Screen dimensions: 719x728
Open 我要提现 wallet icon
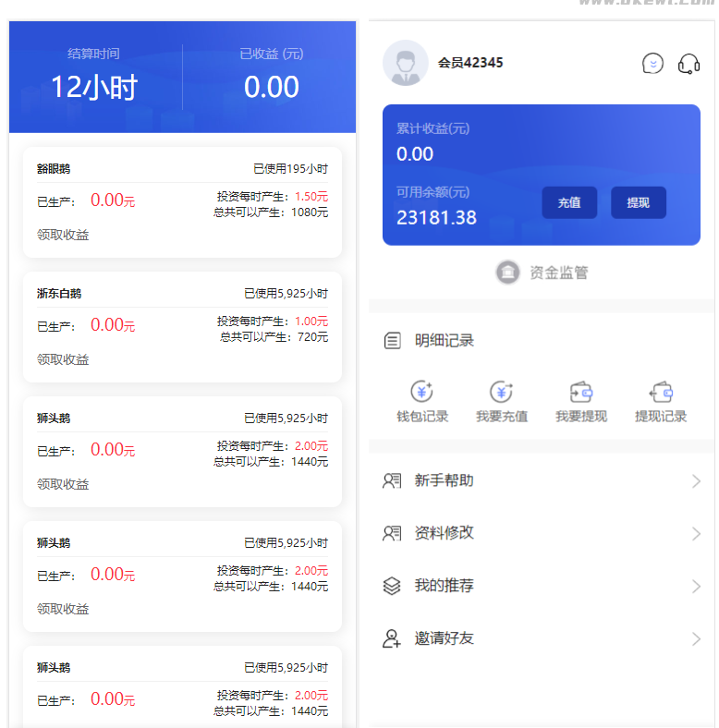(x=581, y=392)
